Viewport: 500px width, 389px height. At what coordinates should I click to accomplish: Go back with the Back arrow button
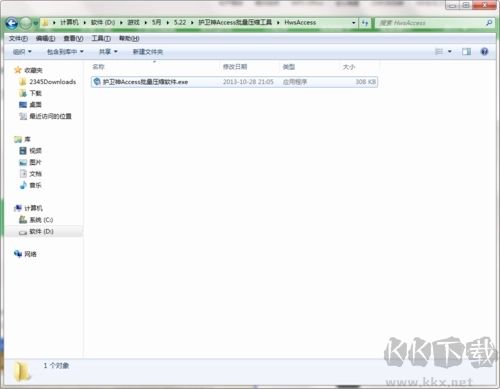point(12,23)
